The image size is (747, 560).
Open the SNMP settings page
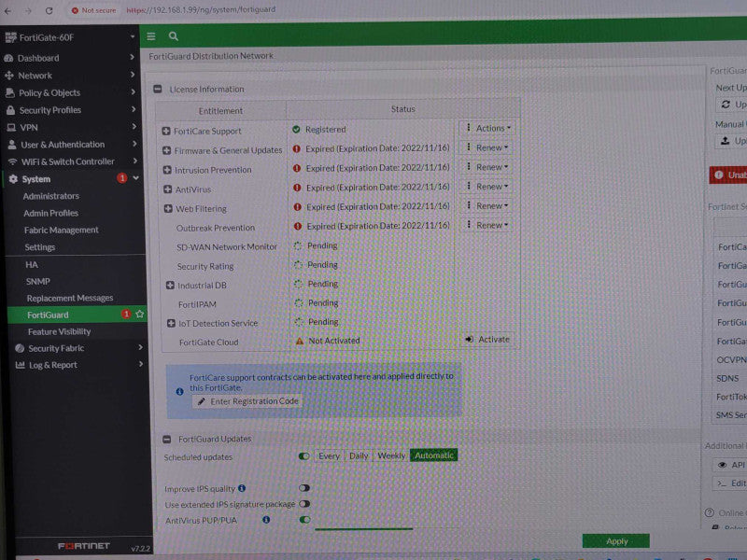point(38,282)
